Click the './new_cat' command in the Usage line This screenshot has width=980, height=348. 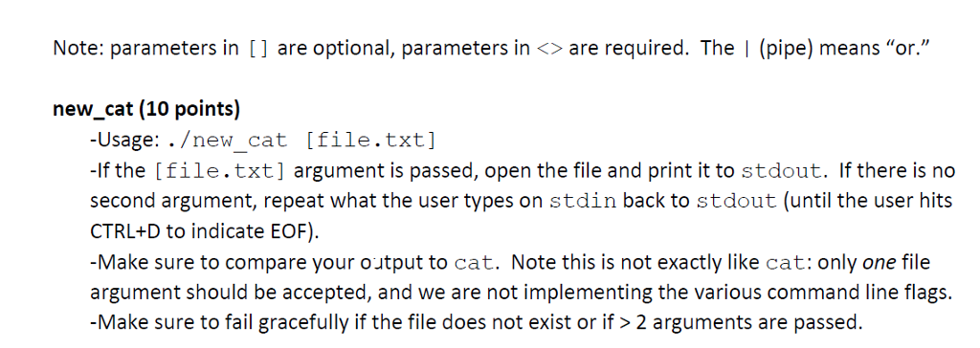coord(228,140)
